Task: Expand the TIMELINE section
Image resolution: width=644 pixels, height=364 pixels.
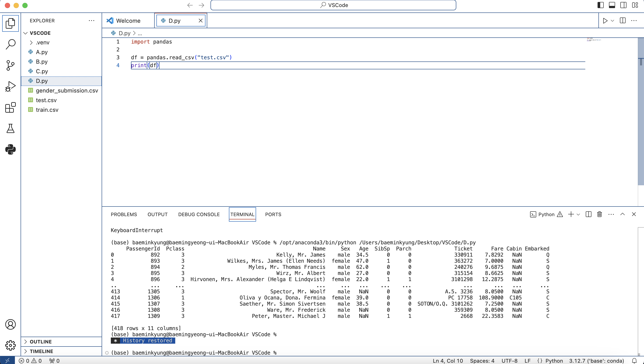Action: (61, 351)
